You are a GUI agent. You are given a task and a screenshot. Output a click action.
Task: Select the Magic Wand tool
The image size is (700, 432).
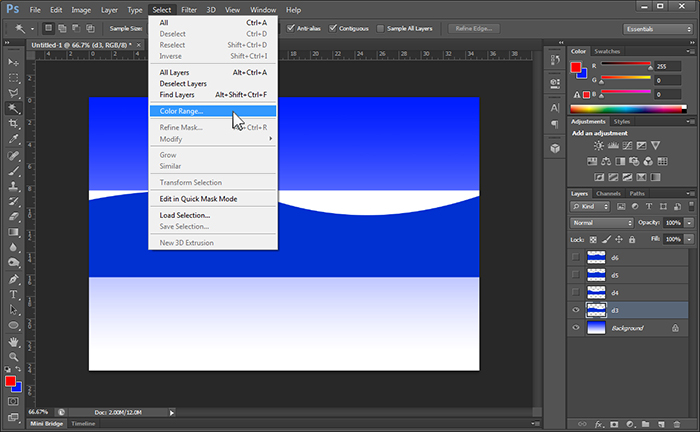click(14, 108)
